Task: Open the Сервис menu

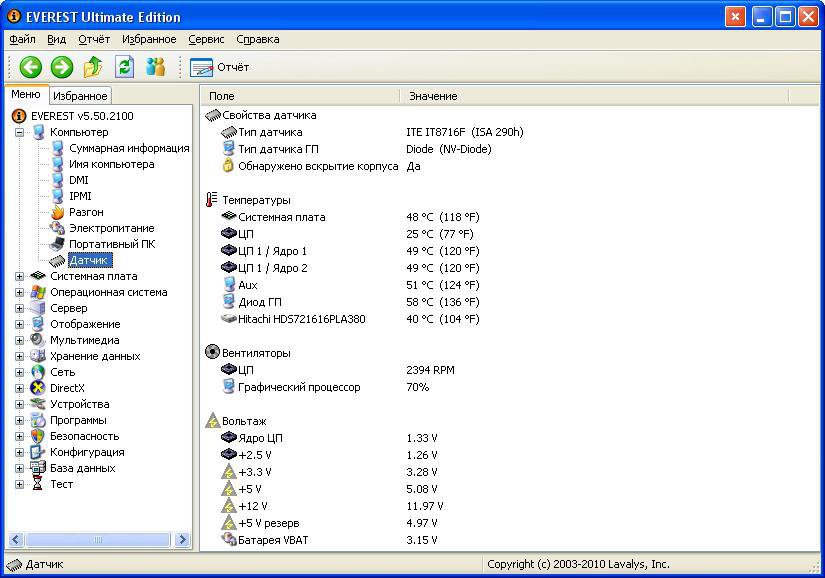Action: tap(206, 39)
